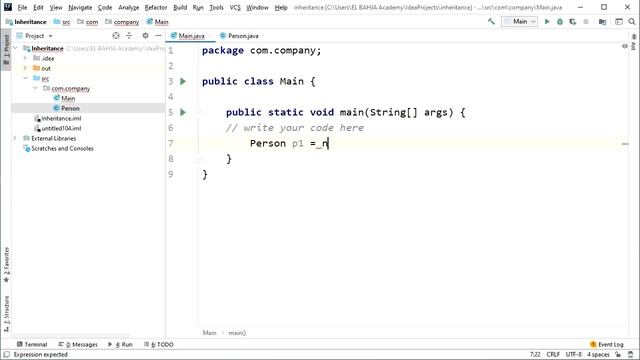Open the Help menu
Screen dimensions: 640x360
(x=281, y=7)
